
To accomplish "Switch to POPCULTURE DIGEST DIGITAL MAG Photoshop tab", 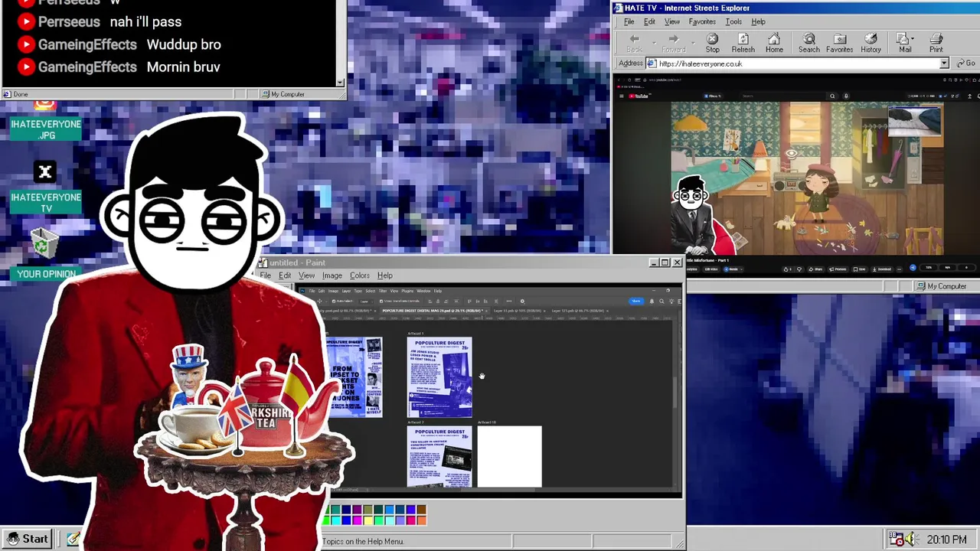I will 435,311.
